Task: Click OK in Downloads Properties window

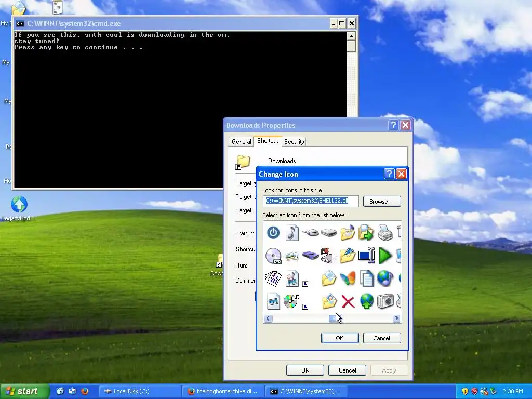Action: click(x=305, y=370)
